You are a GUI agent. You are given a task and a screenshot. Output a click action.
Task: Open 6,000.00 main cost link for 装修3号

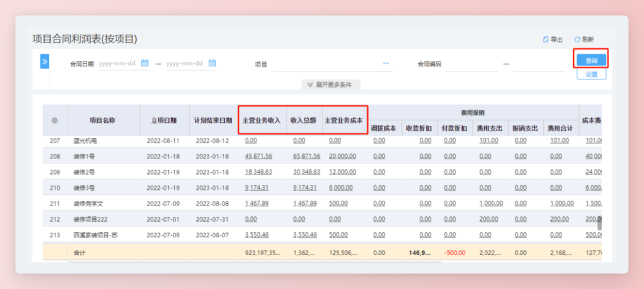[x=340, y=188]
